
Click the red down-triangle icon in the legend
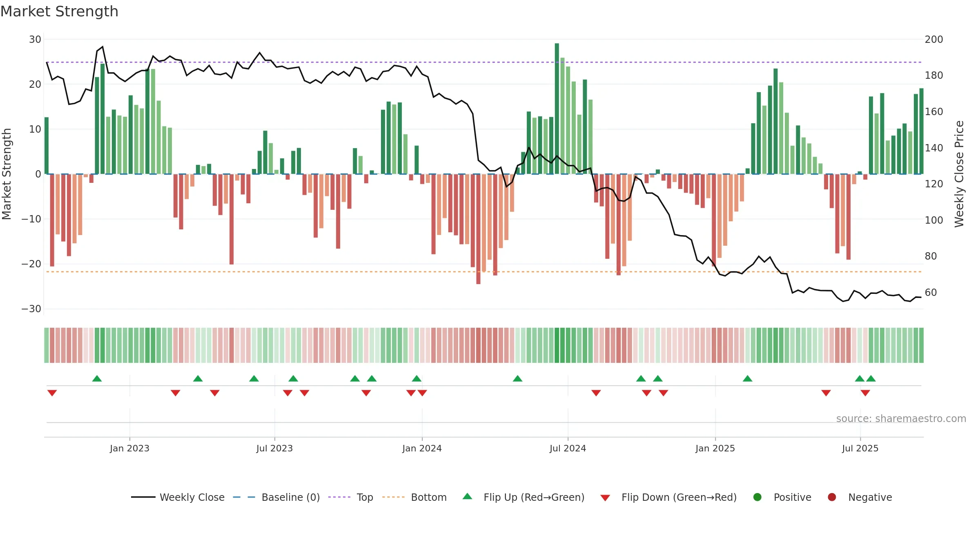click(605, 498)
